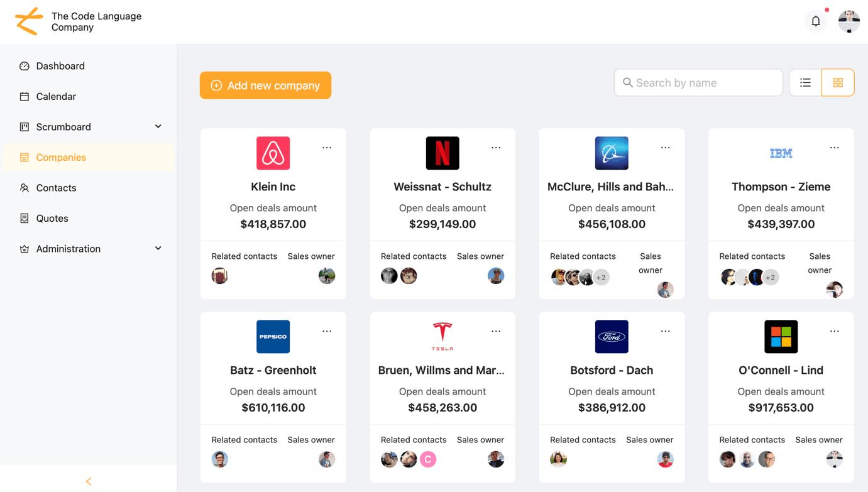Open the Botsford - Dach company name
The image size is (868, 492).
pos(612,370)
